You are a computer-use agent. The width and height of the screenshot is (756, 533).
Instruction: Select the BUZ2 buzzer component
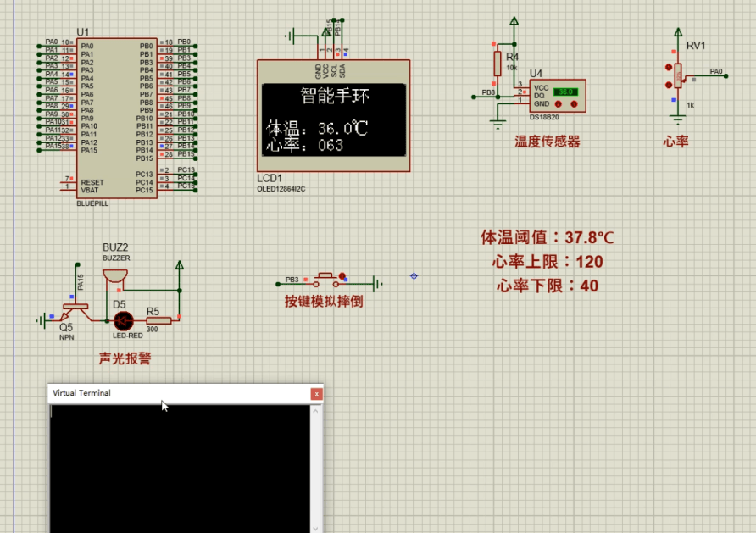[x=114, y=277]
